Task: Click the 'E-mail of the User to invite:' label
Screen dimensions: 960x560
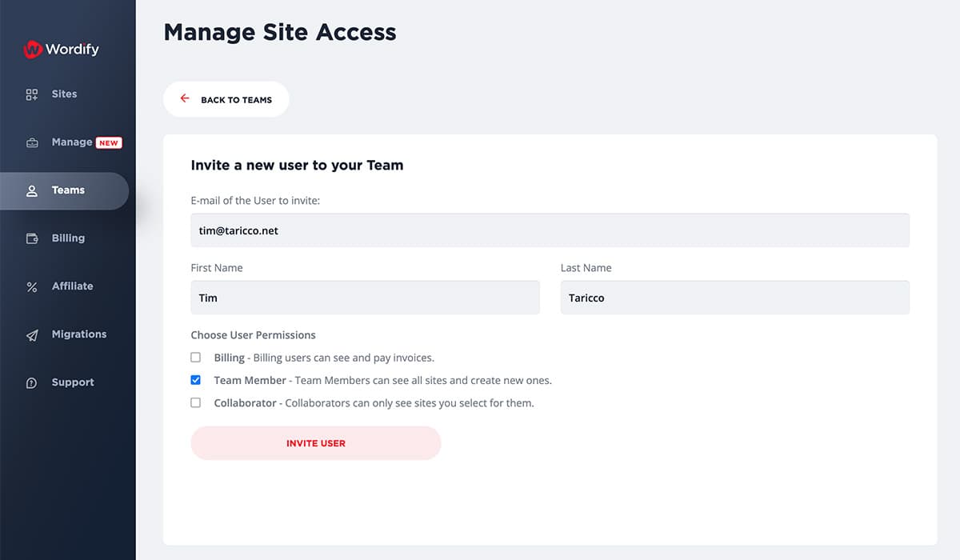Action: tap(255, 201)
